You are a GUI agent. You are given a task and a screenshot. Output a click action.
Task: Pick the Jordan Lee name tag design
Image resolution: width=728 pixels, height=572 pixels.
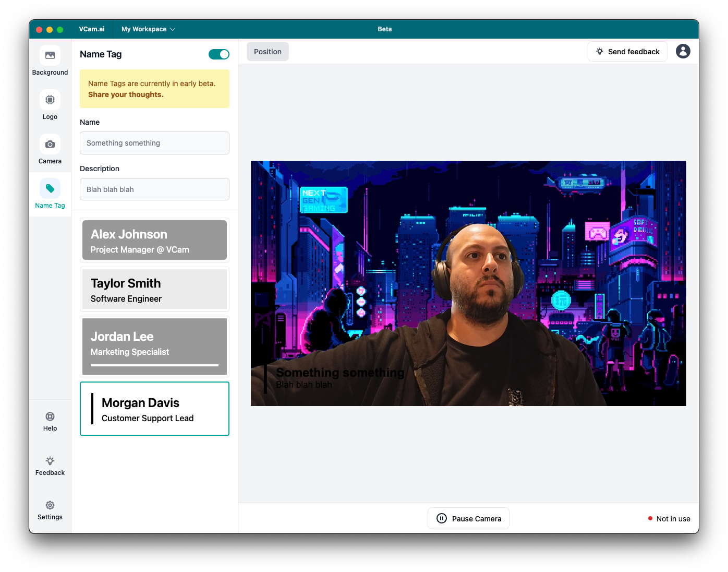[154, 346]
